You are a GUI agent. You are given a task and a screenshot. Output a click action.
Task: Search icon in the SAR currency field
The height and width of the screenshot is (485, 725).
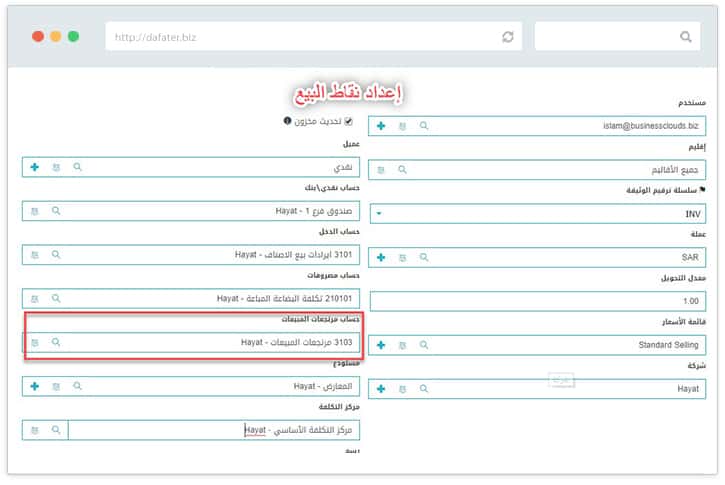tap(424, 258)
